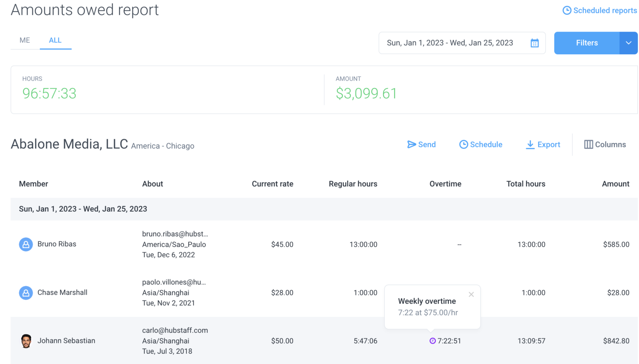This screenshot has width=639, height=364.
Task: Click the $842.80 amount cell
Action: pos(616,341)
